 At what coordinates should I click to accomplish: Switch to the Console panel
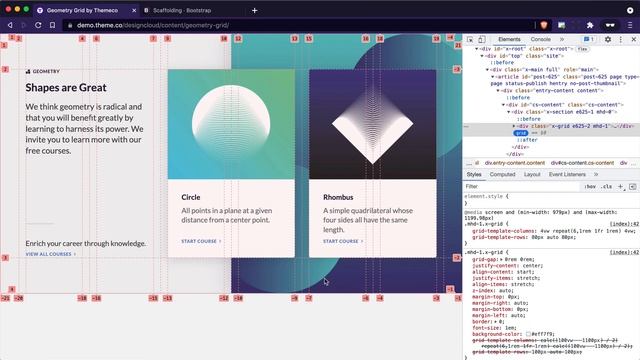[x=540, y=39]
